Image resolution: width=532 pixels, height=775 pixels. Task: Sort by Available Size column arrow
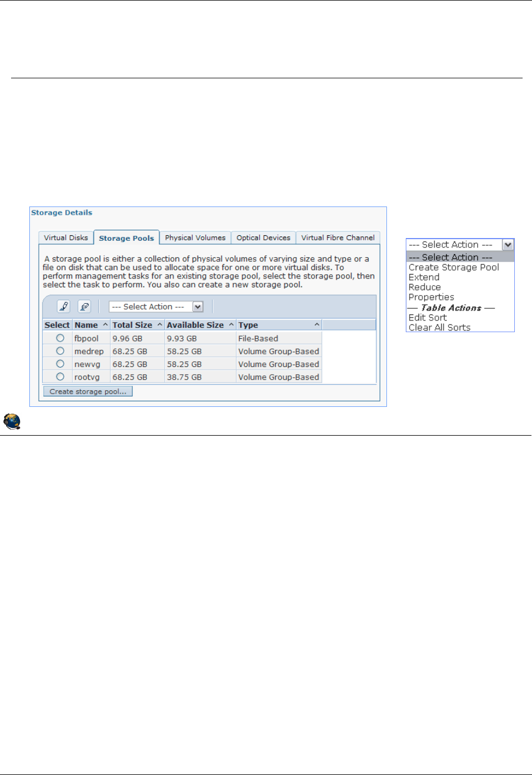(231, 325)
